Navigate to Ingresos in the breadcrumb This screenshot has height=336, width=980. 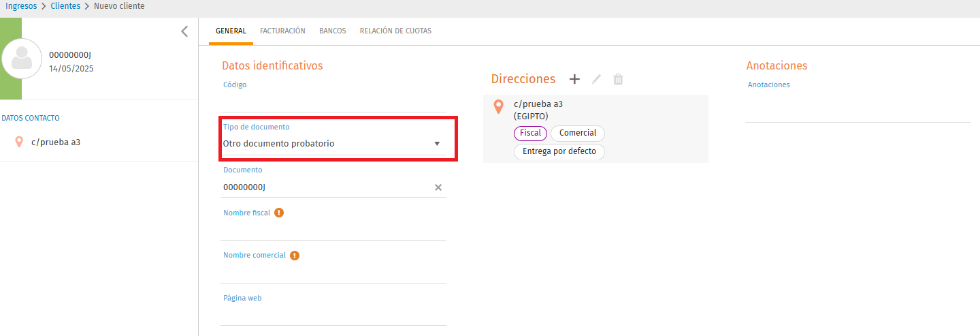21,6
